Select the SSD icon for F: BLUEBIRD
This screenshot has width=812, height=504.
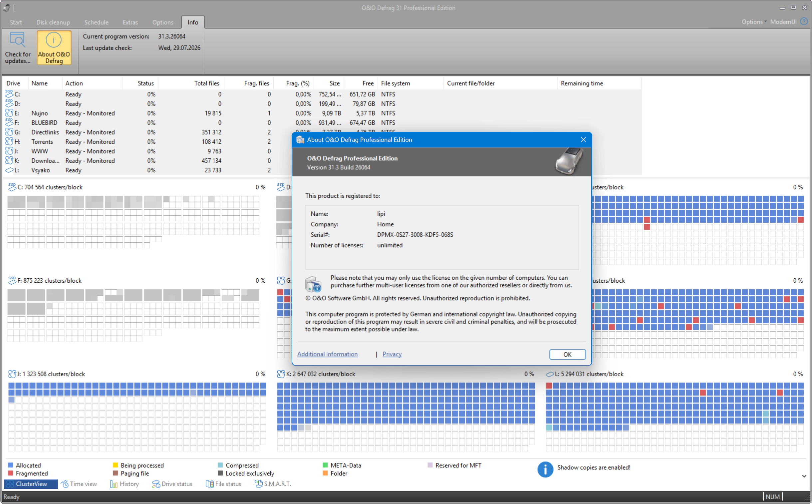[9, 123]
